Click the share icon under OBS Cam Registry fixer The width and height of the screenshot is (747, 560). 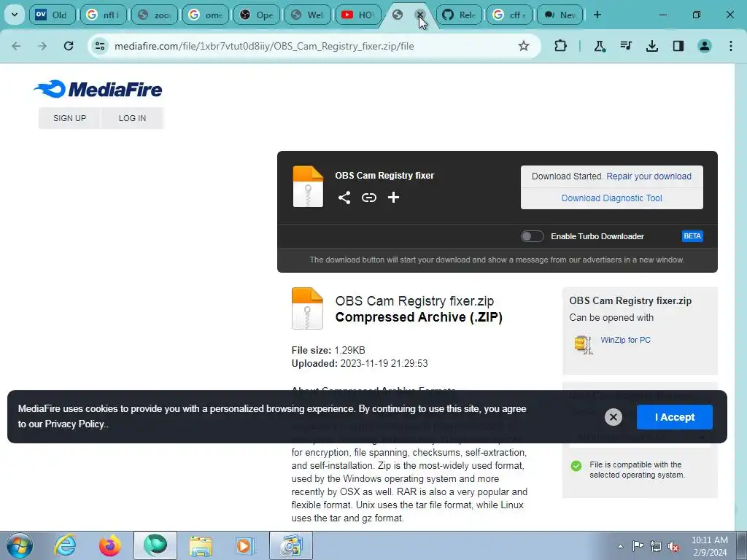point(344,198)
